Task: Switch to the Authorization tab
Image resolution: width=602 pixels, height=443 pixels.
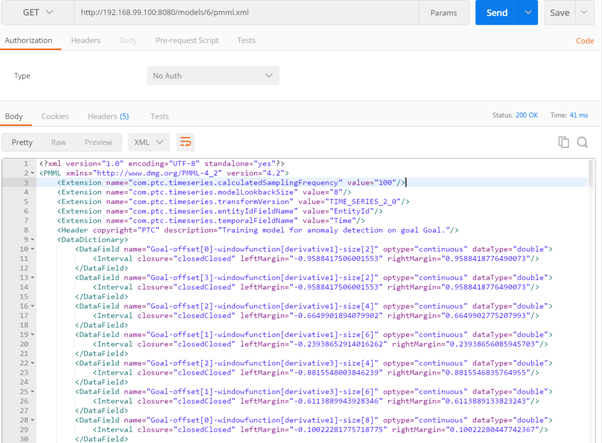Action: pos(28,40)
